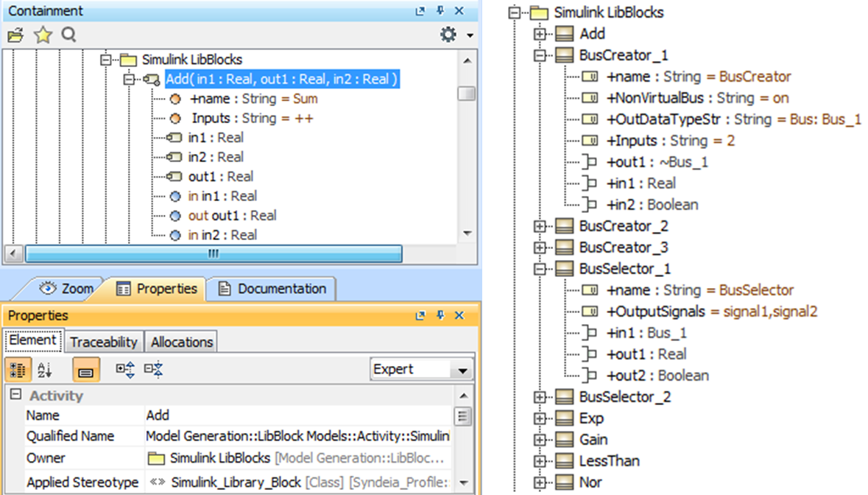
Task: Collapse the BusCreator_1 node
Action: pos(540,55)
